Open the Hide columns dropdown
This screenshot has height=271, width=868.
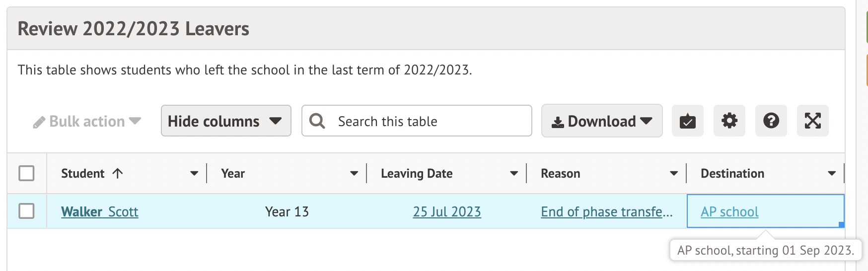pyautogui.click(x=225, y=121)
